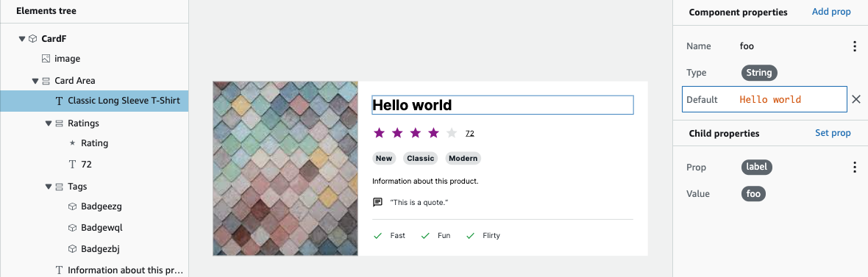
Task: Collapse the Tags group arrow
Action: 49,187
